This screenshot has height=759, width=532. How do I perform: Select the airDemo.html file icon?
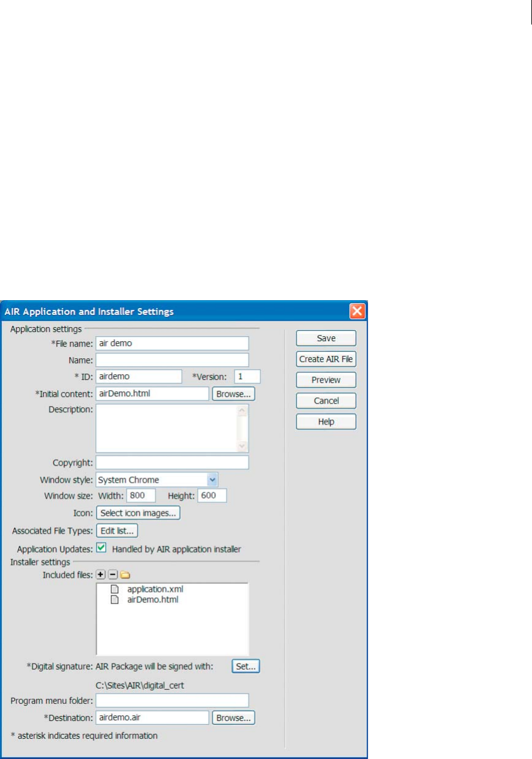coord(113,600)
